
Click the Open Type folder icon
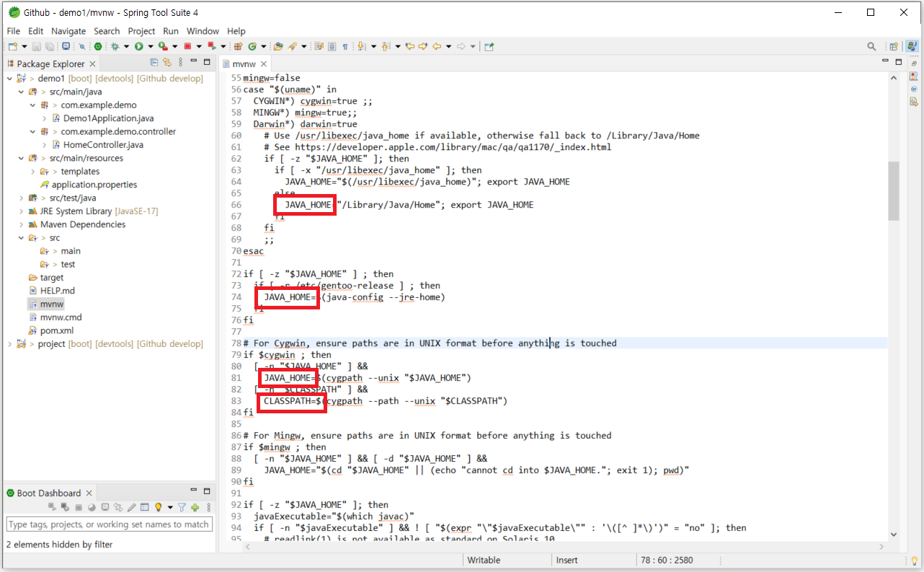(278, 46)
